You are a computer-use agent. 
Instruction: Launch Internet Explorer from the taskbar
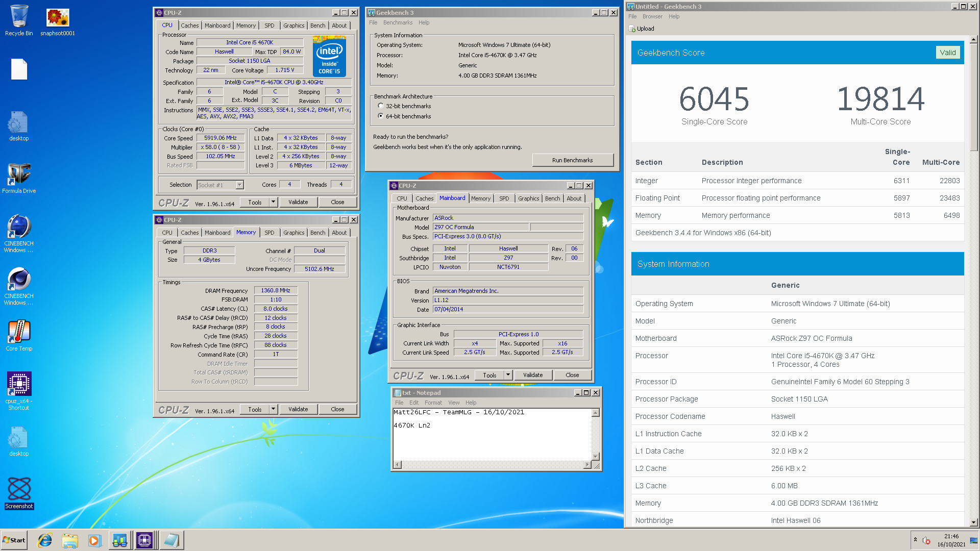pyautogui.click(x=45, y=540)
